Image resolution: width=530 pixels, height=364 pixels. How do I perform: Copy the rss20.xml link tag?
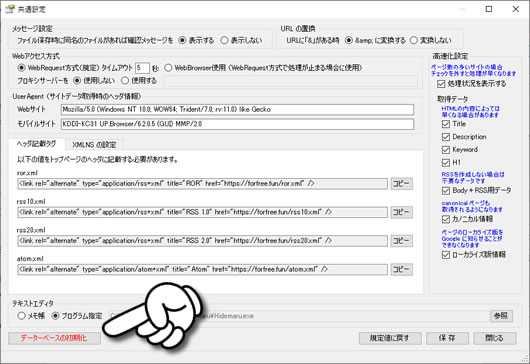coord(402,241)
